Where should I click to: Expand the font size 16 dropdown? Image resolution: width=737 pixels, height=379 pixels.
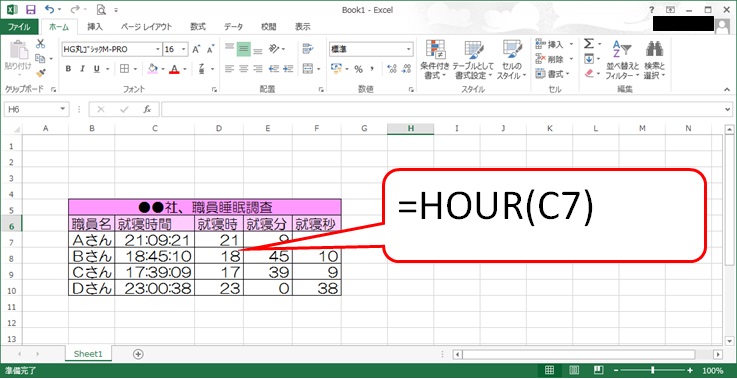[184, 49]
